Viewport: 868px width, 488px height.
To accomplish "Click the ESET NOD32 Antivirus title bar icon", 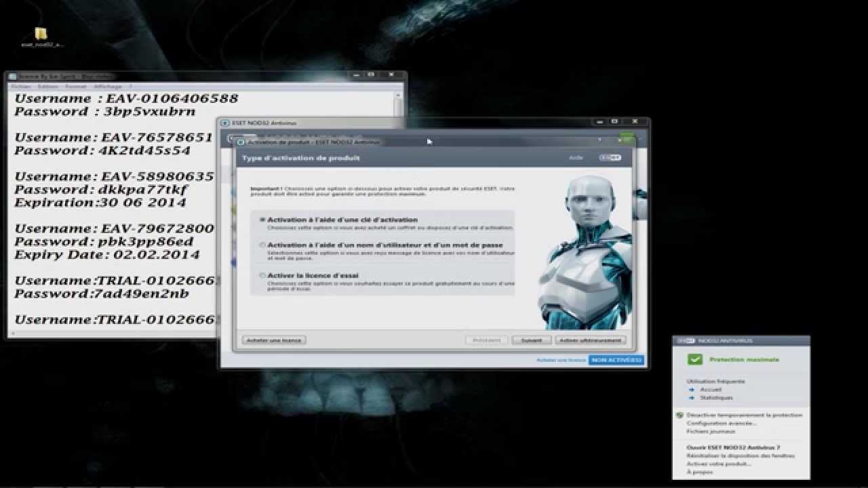I will [x=225, y=123].
